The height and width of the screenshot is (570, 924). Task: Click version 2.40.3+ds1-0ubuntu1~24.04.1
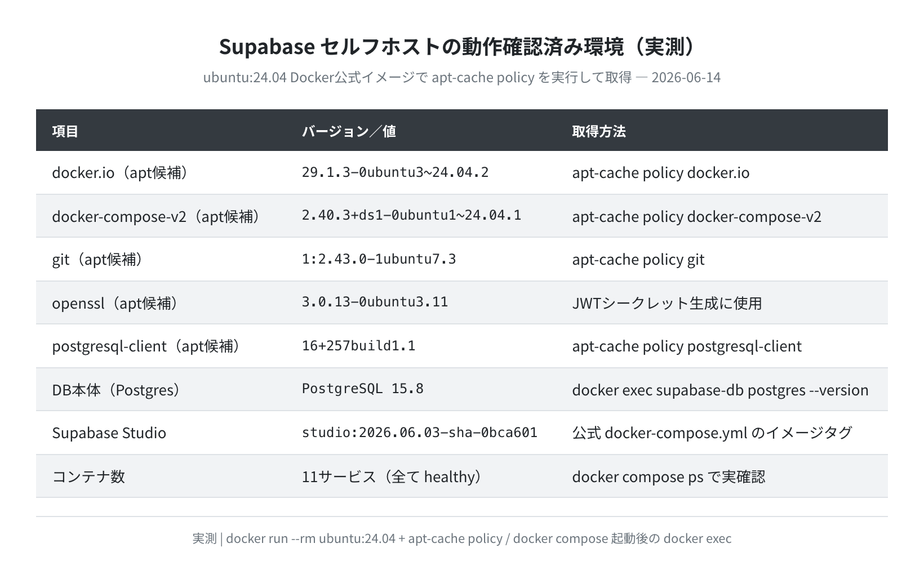[411, 215]
